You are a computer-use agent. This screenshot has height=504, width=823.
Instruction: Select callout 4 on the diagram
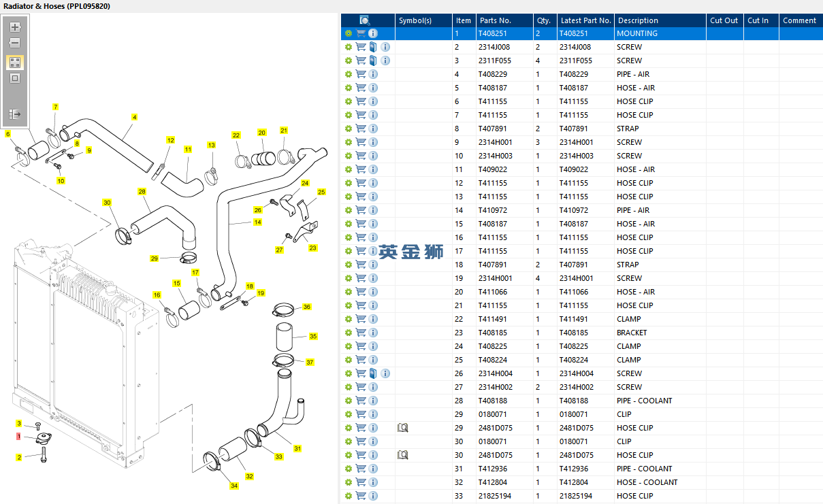135,118
